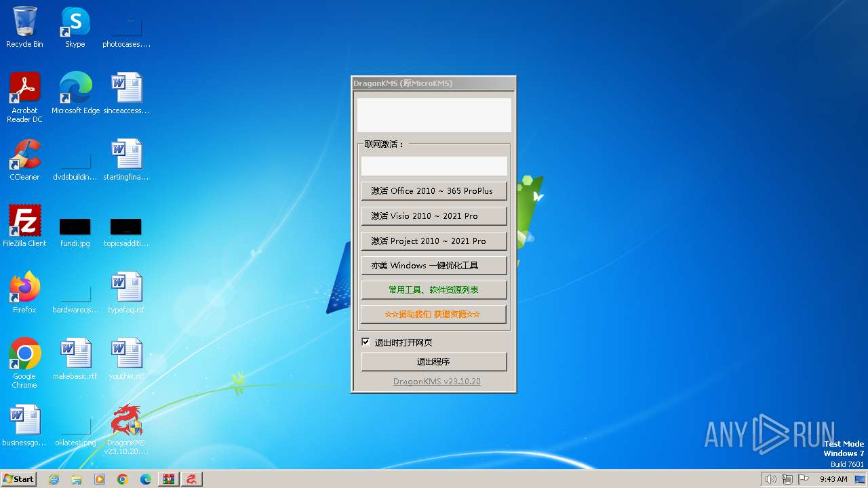
Task: Open the Windows Start menu
Action: 19,479
